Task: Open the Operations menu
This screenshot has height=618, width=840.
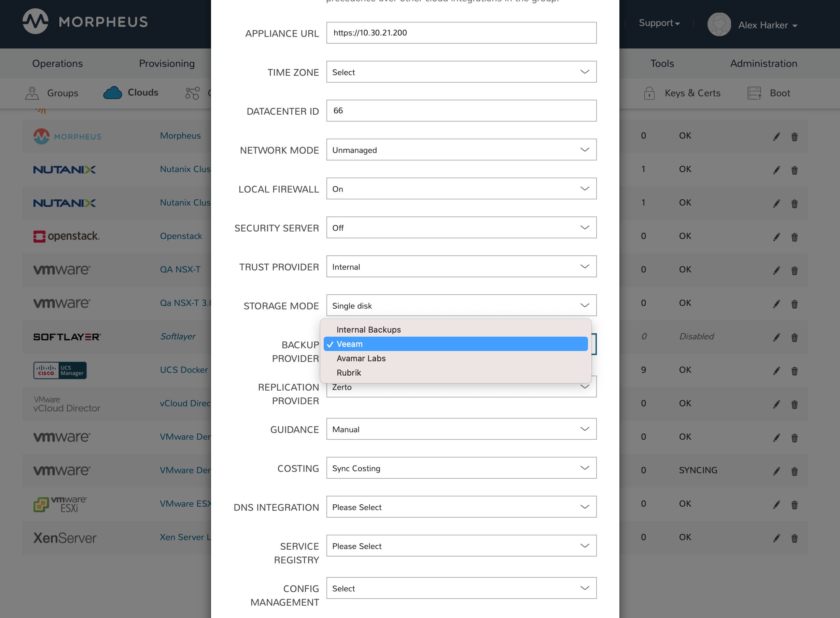Action: pyautogui.click(x=57, y=63)
